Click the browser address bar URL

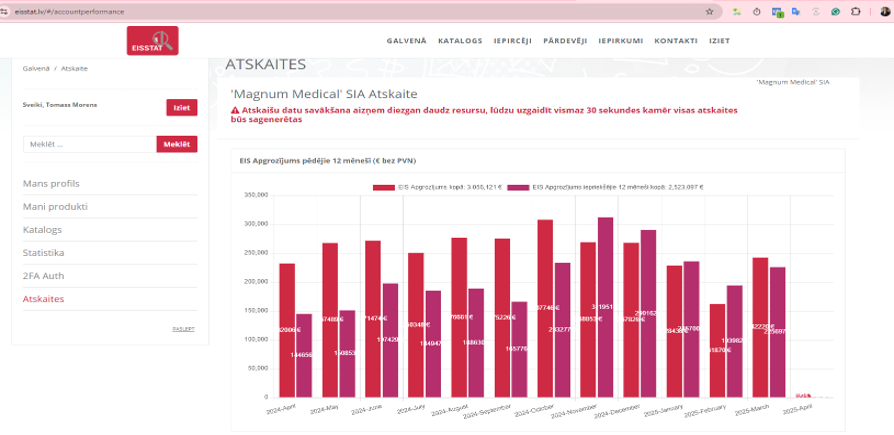click(68, 11)
